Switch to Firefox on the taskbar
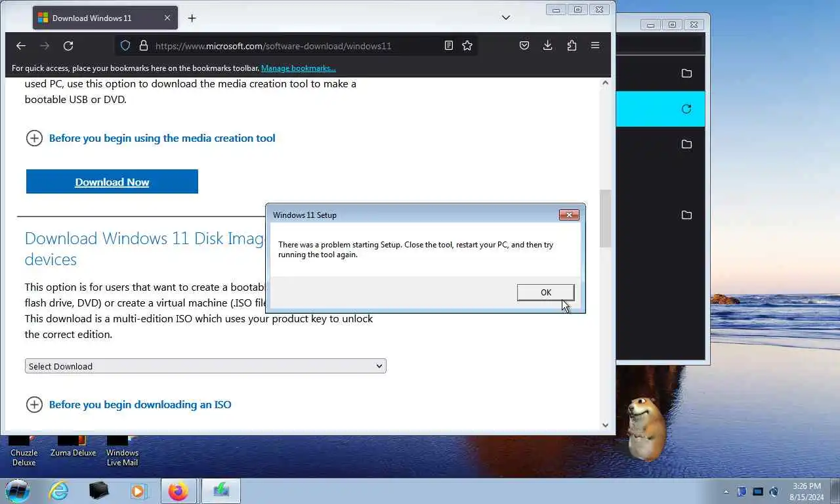840x504 pixels. click(x=178, y=491)
